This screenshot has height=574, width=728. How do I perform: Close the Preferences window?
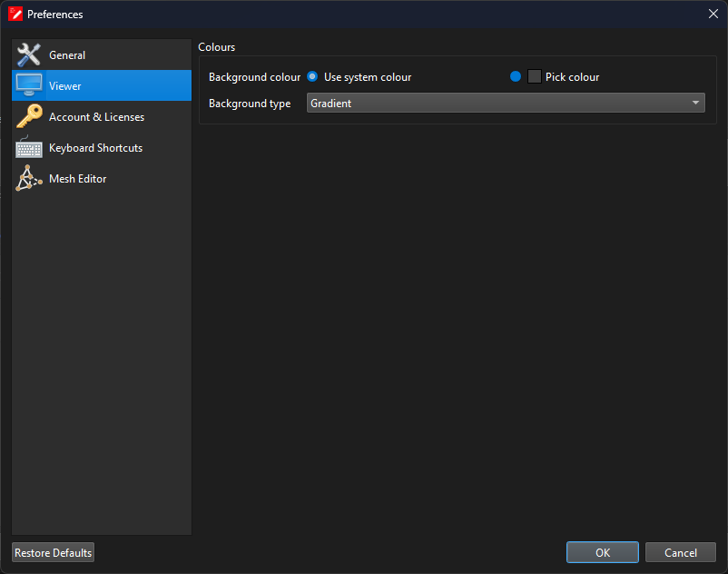(713, 14)
